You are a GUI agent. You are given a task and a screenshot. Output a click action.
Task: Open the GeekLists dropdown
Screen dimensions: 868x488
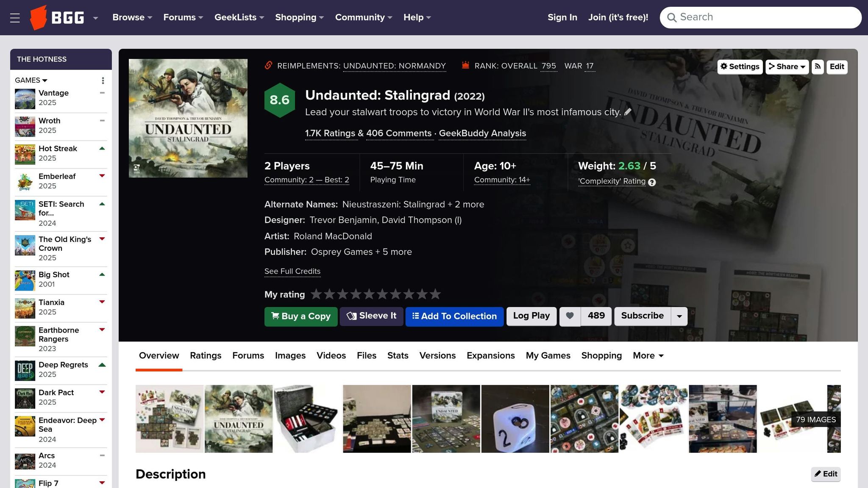(x=239, y=17)
